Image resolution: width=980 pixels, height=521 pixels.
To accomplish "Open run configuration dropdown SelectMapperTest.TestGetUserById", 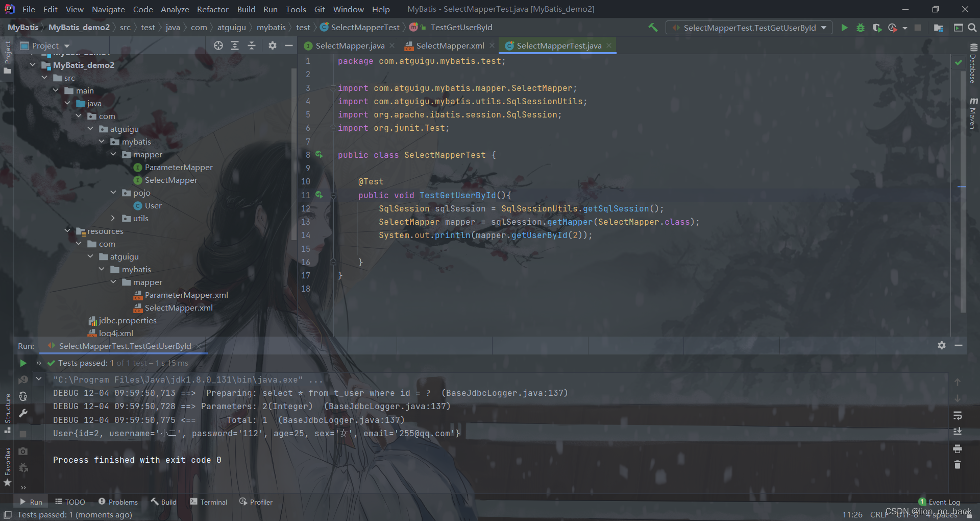I will (749, 28).
